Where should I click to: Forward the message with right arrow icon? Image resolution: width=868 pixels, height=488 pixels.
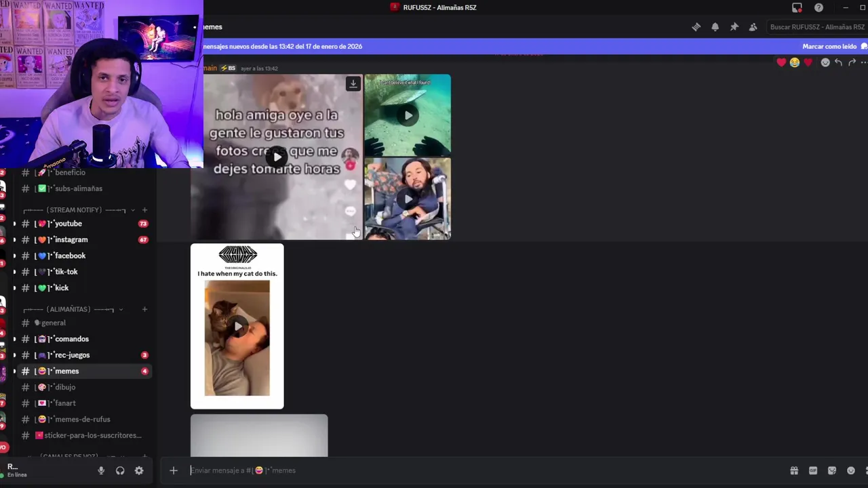[852, 62]
